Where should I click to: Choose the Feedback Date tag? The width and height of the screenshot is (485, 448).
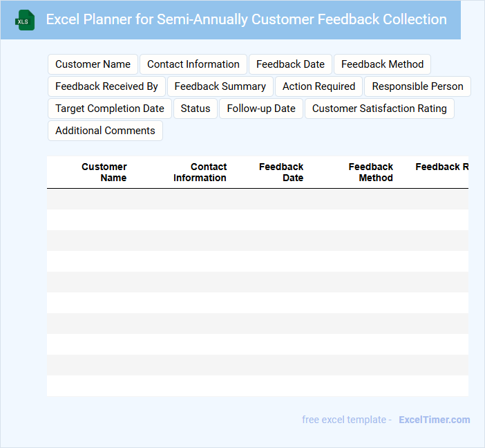coord(290,64)
